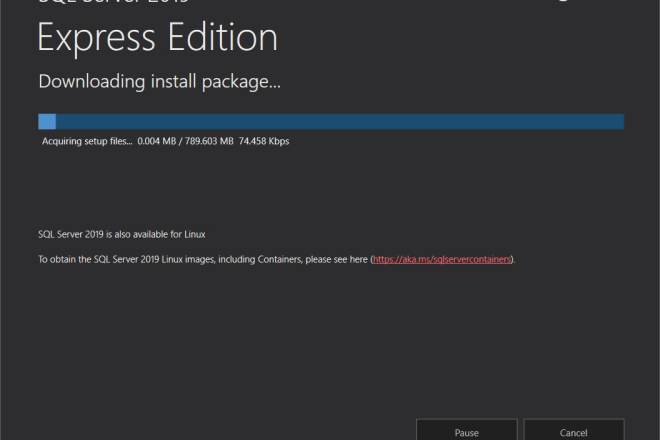Pause the install package download
Screen dimensions: 660x440
click(x=466, y=431)
